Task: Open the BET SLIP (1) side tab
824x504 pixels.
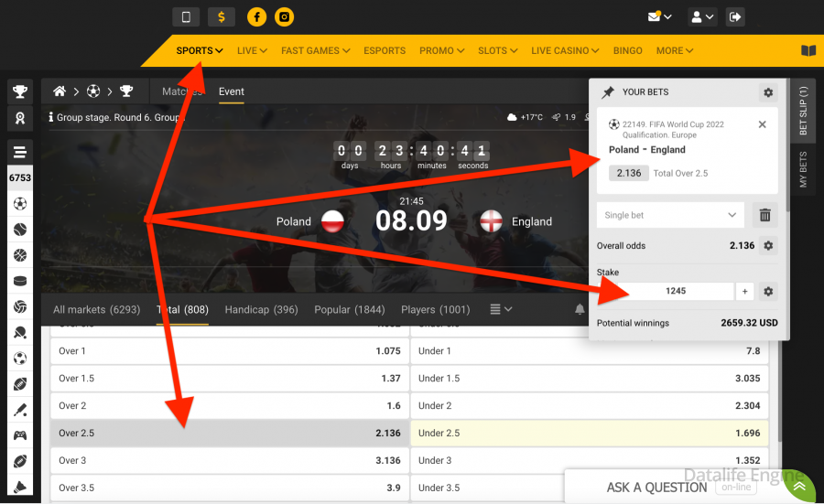Action: [x=803, y=111]
